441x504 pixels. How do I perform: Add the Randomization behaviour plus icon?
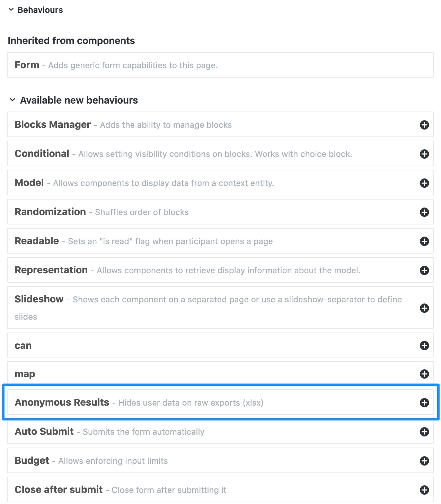[x=424, y=212]
